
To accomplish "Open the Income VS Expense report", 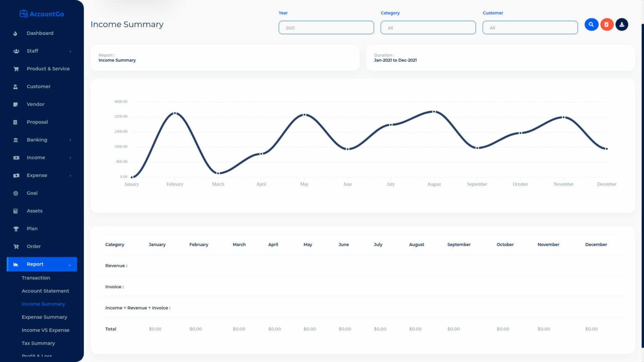I will point(46,330).
